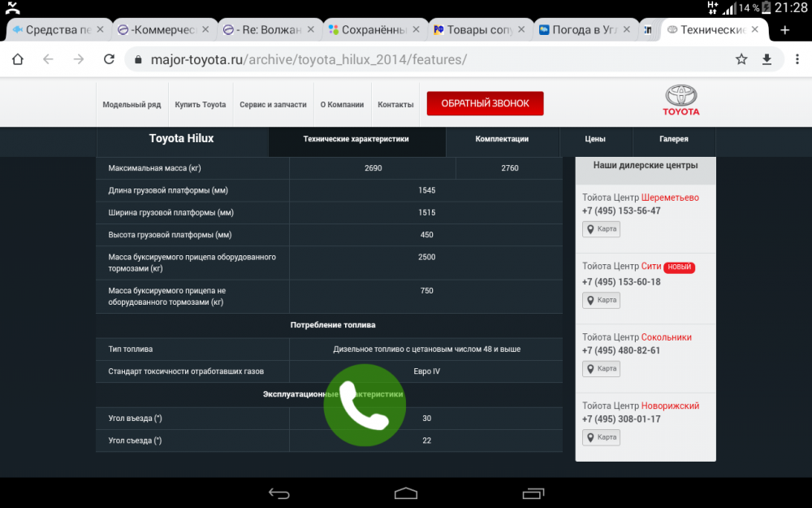
Task: Open a new tab with plus icon
Action: coord(784,30)
